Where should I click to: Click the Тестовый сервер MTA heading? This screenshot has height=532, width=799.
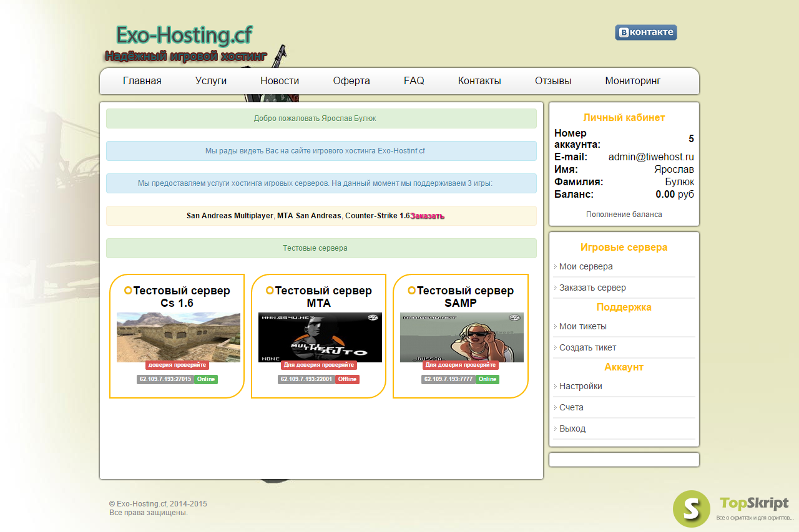[319, 297]
